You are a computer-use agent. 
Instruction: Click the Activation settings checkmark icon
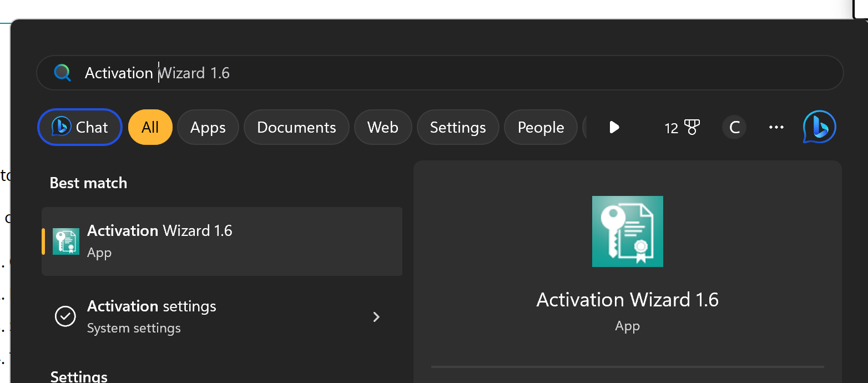tap(65, 316)
